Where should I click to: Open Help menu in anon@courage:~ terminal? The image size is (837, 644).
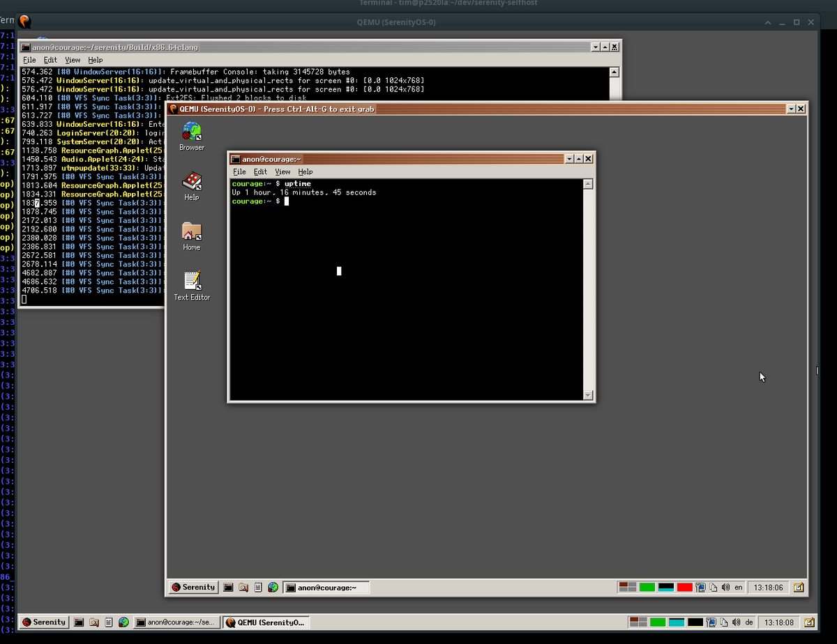click(306, 171)
